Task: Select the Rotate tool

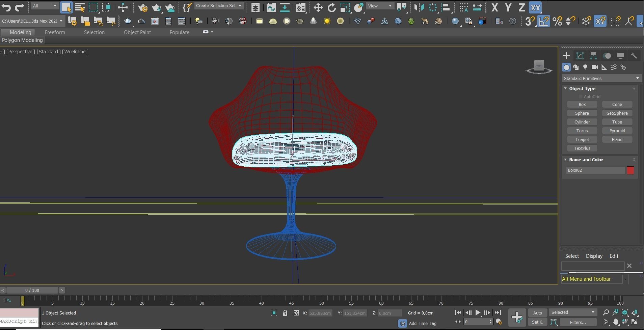Action: click(331, 7)
